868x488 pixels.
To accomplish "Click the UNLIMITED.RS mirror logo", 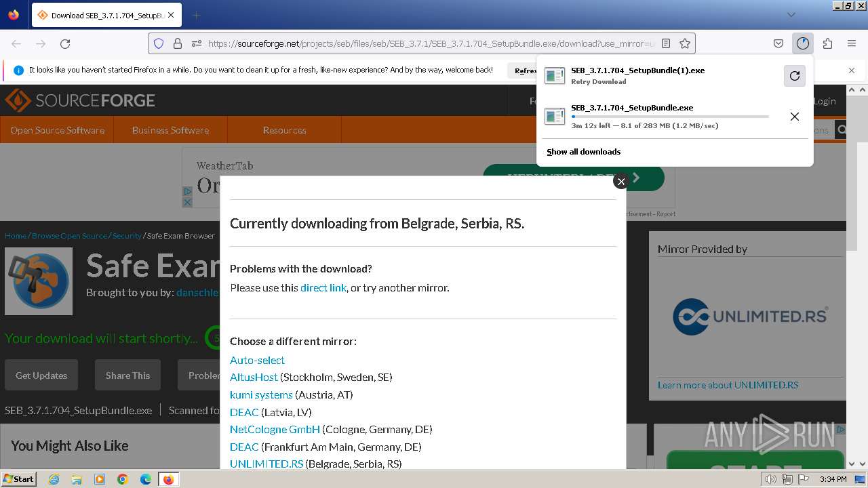I will [750, 317].
